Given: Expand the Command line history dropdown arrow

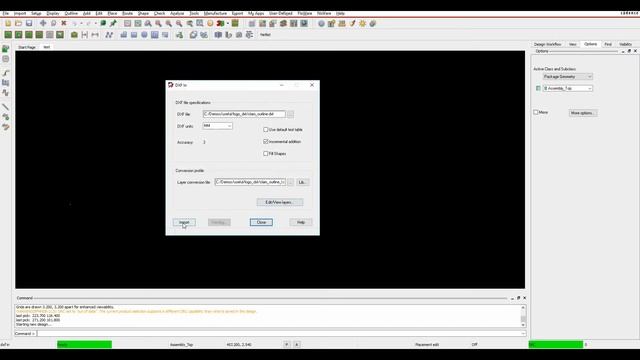Looking at the screenshot, I should coord(523,333).
